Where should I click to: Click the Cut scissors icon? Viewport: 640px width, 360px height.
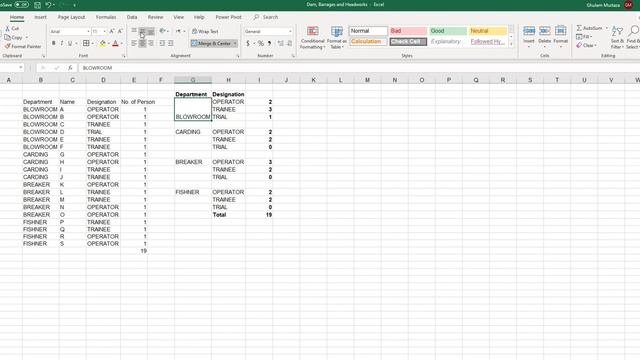(7, 29)
